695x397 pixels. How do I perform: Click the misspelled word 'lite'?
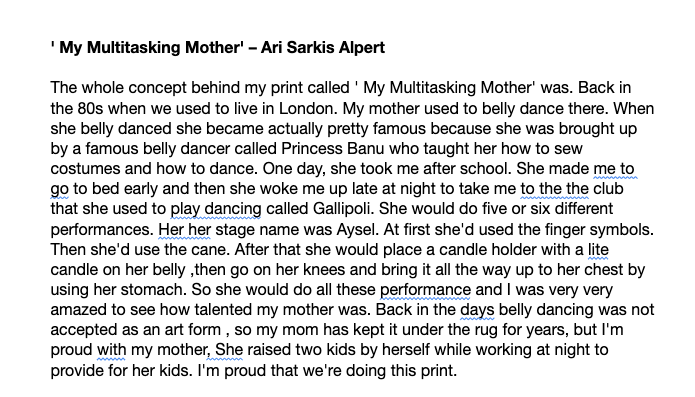598,249
